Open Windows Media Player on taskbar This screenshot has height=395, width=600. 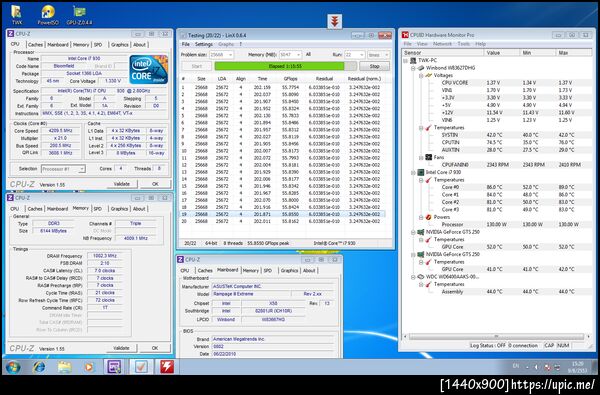pyautogui.click(x=89, y=367)
